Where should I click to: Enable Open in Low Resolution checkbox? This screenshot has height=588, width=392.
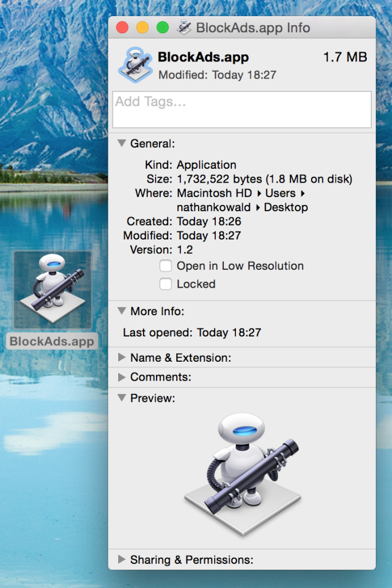pyautogui.click(x=166, y=266)
